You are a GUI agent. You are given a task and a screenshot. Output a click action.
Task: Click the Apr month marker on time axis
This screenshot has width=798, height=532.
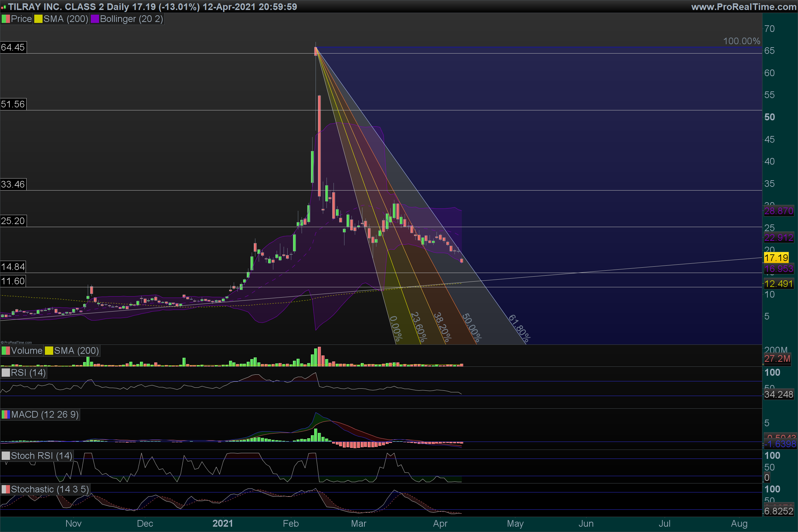pos(440,523)
